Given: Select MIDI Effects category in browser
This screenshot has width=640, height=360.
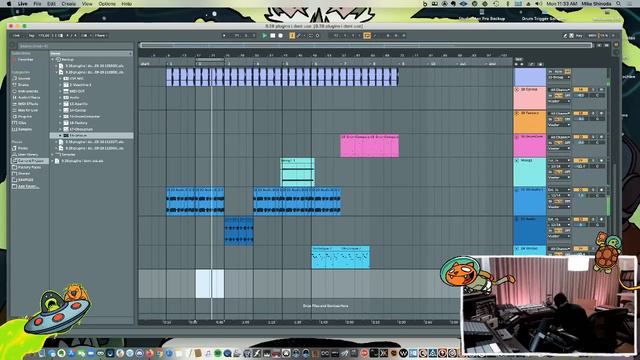Looking at the screenshot, I should click(28, 104).
